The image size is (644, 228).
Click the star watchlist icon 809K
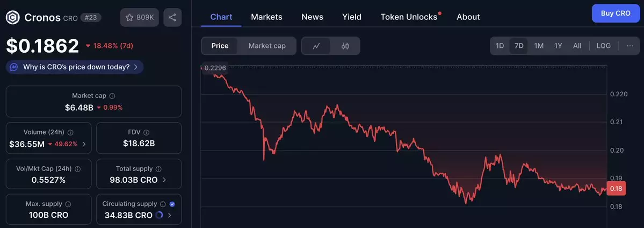139,17
